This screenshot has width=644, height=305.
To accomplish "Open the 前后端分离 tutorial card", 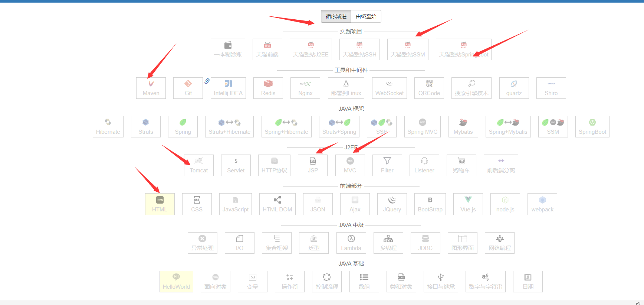I will (x=501, y=165).
